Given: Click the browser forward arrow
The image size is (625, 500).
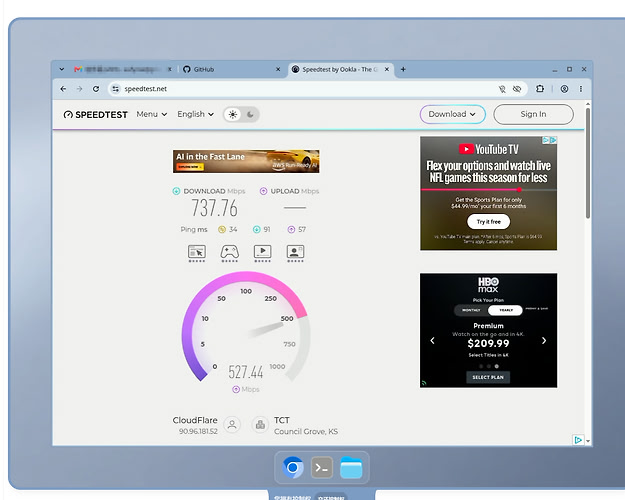Looking at the screenshot, I should (79, 89).
